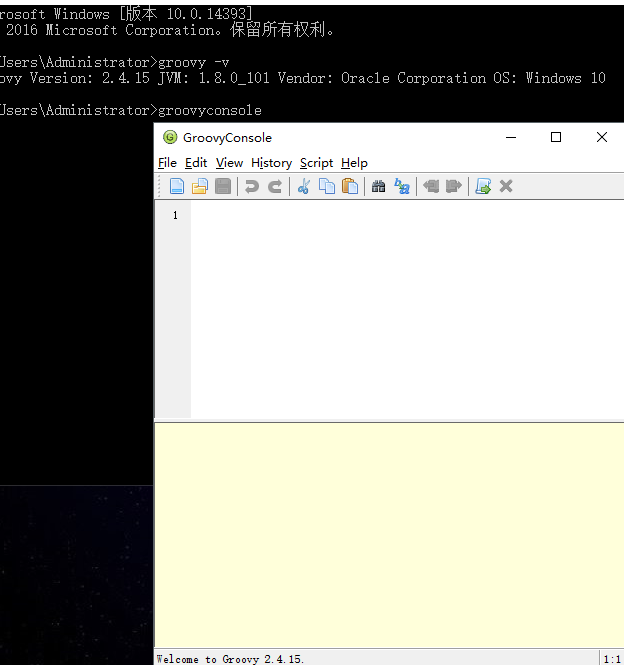
Task: Open the Help menu
Action: point(354,163)
